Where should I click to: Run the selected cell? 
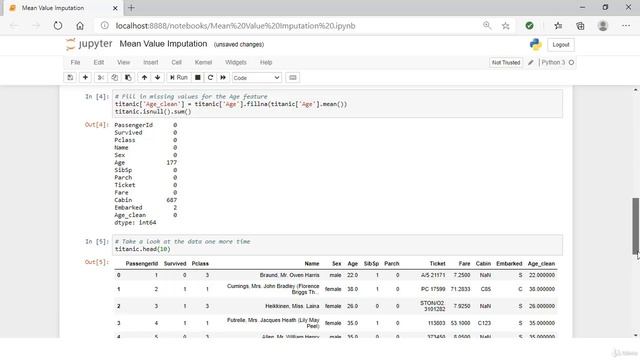click(179, 78)
